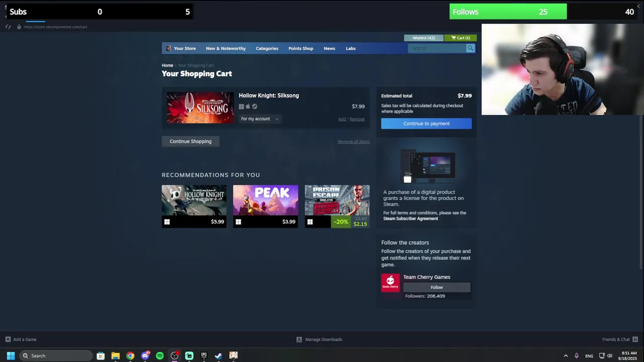Click the Windows taskbar Search box
The width and height of the screenshot is (644, 362).
click(56, 355)
